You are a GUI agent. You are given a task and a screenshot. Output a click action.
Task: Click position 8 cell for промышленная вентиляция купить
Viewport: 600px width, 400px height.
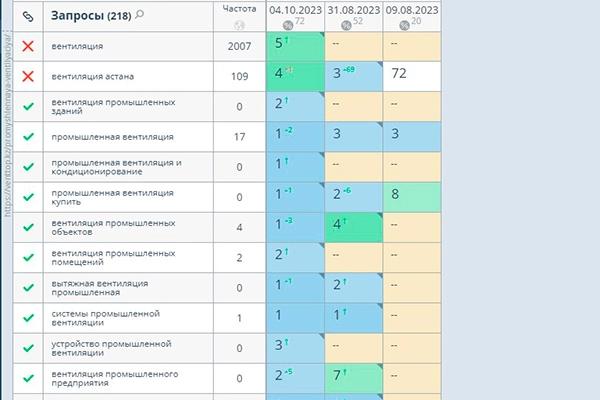point(412,198)
